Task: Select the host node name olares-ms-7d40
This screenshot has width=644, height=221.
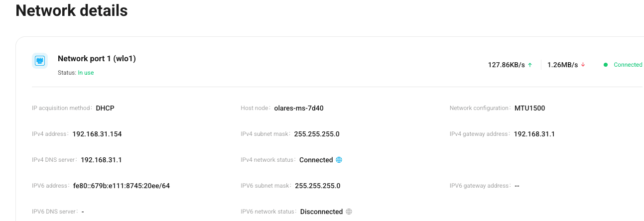Action: tap(299, 108)
